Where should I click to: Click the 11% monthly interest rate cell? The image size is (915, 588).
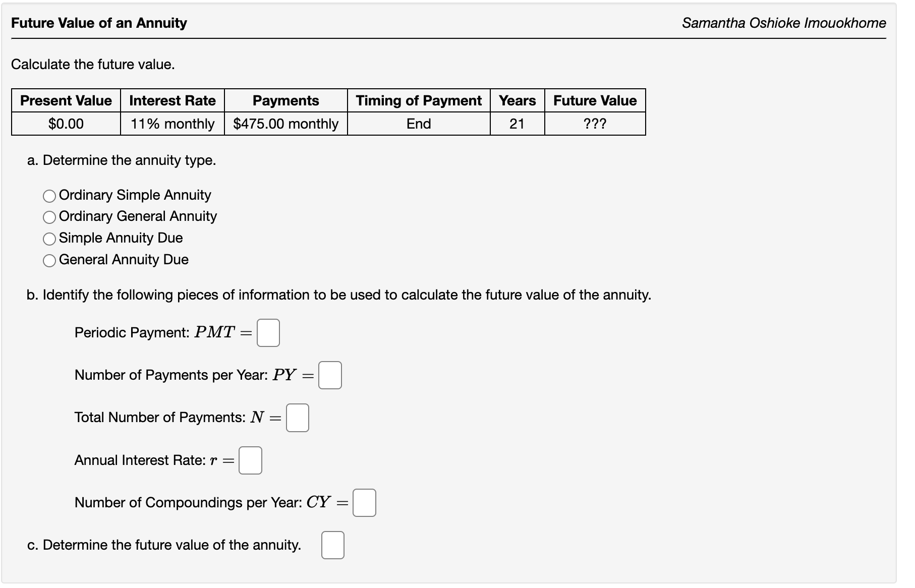coord(173,124)
